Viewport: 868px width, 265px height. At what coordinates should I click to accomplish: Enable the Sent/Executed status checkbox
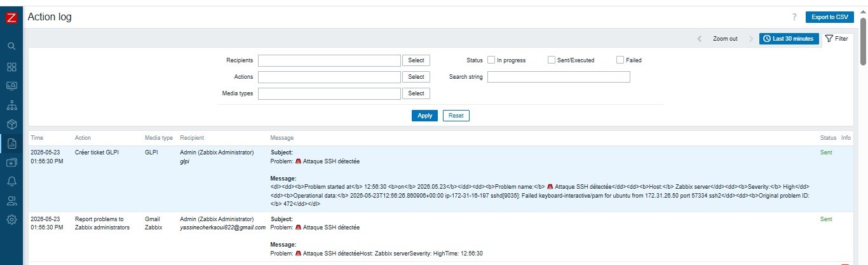pyautogui.click(x=552, y=60)
